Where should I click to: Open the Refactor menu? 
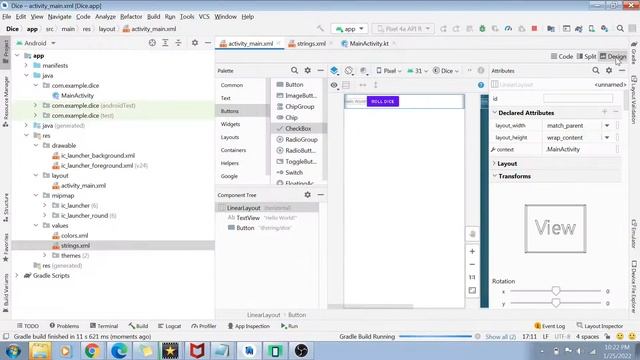pos(131,17)
